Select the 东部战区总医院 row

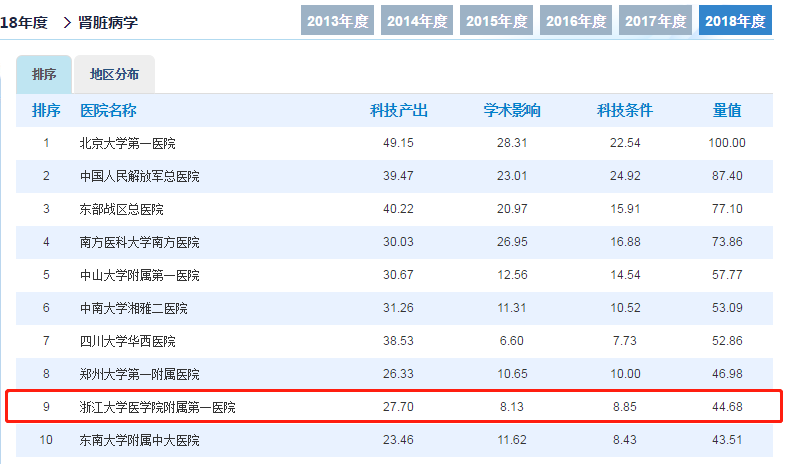click(121, 209)
